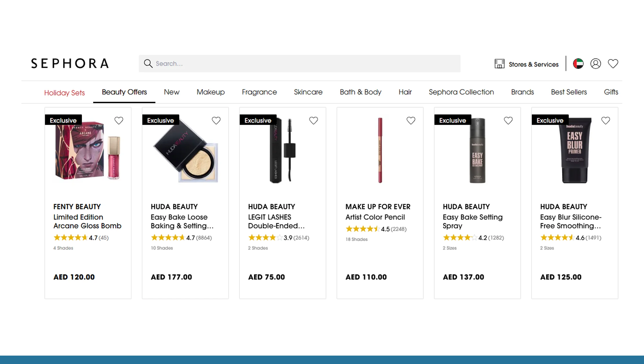Click the heart icon on the Artist Color Pencil card
This screenshot has width=644, height=364.
click(x=411, y=120)
